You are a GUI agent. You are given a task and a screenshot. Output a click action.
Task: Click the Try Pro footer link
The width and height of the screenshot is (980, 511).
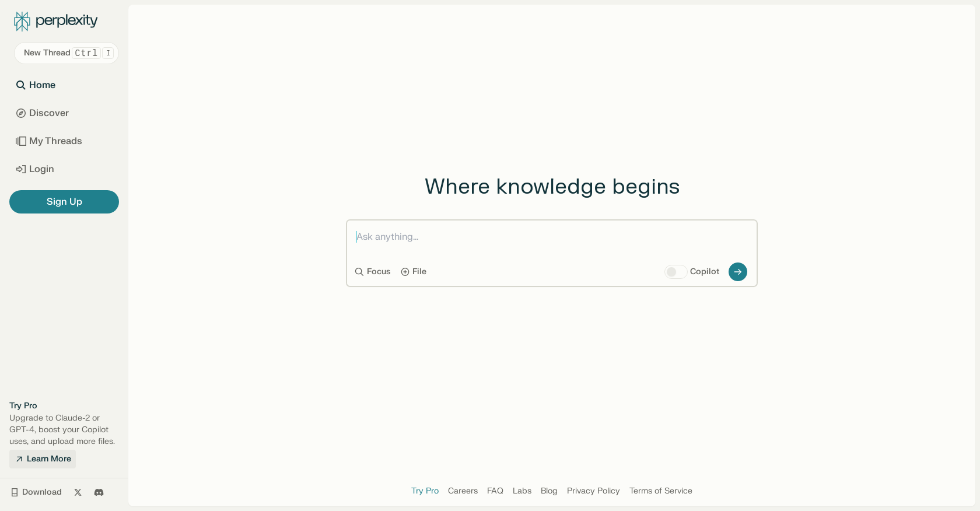click(425, 491)
